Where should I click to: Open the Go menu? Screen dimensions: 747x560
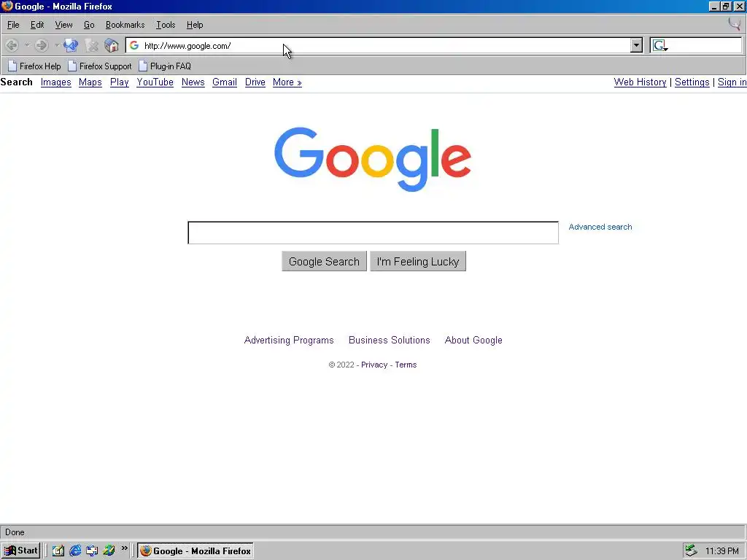pos(89,25)
